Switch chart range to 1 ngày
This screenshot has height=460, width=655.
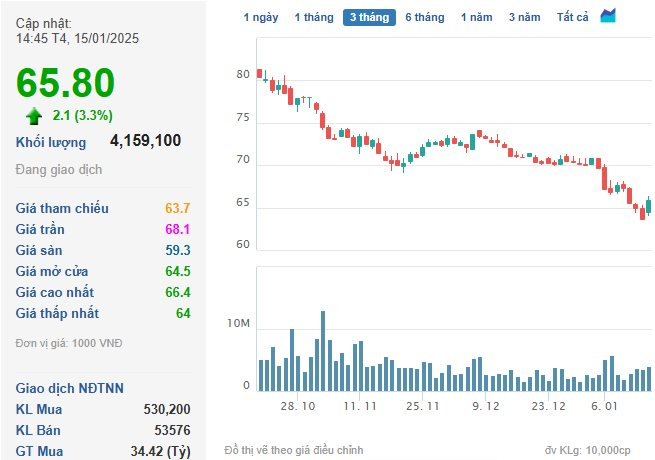[x=261, y=18]
